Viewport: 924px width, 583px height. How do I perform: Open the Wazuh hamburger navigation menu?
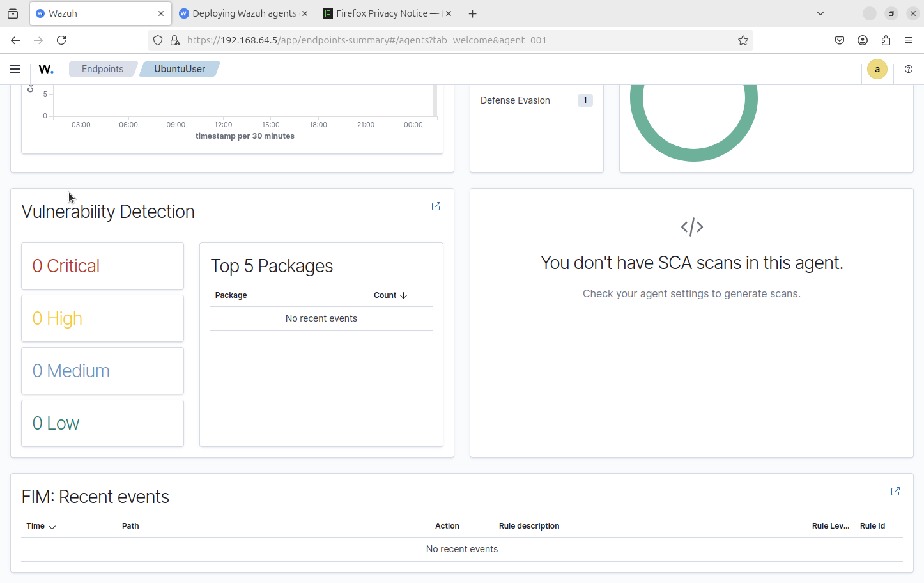click(15, 69)
